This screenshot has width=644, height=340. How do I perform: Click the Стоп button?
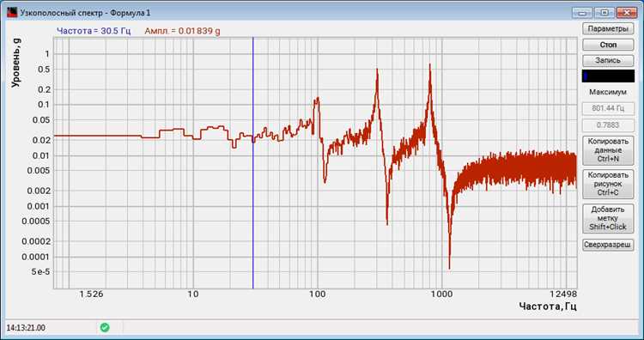[x=608, y=45]
